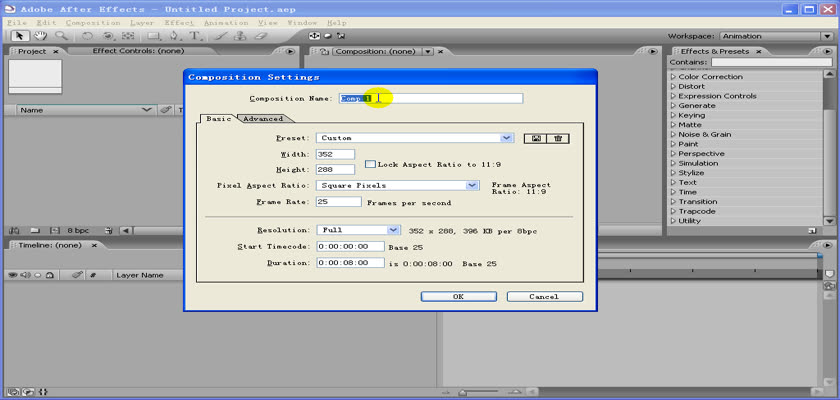The height and width of the screenshot is (400, 840).
Task: Click the label tag icon in Project columns
Action: (166, 110)
